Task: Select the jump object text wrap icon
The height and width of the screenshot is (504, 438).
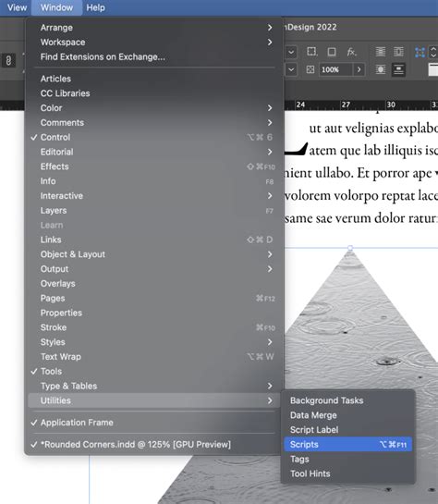Action: click(x=398, y=69)
